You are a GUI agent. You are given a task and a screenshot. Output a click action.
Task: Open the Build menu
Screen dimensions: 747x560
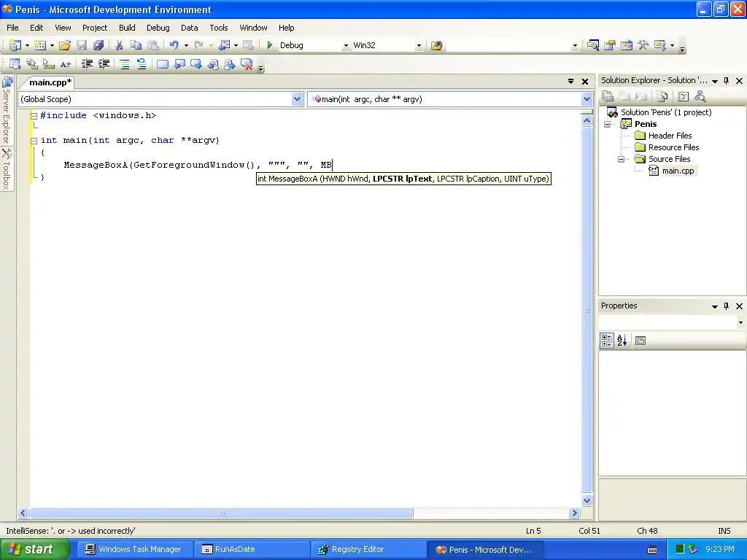click(x=127, y=28)
